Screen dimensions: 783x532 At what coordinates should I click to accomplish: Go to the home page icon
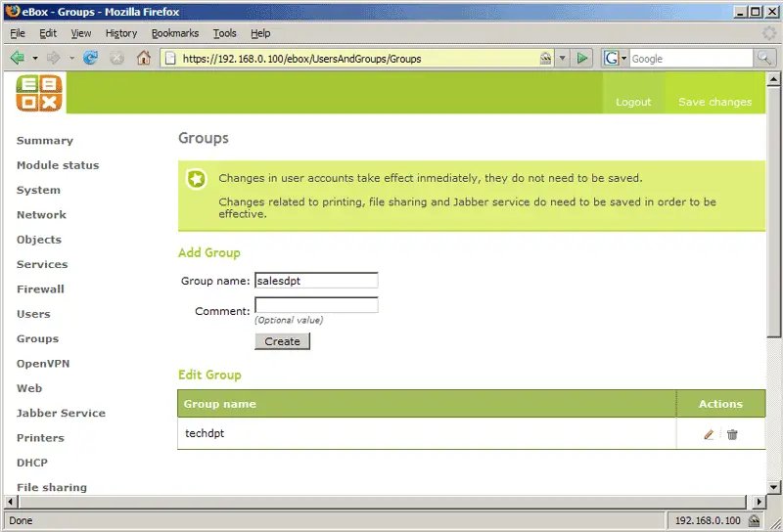pyautogui.click(x=144, y=58)
